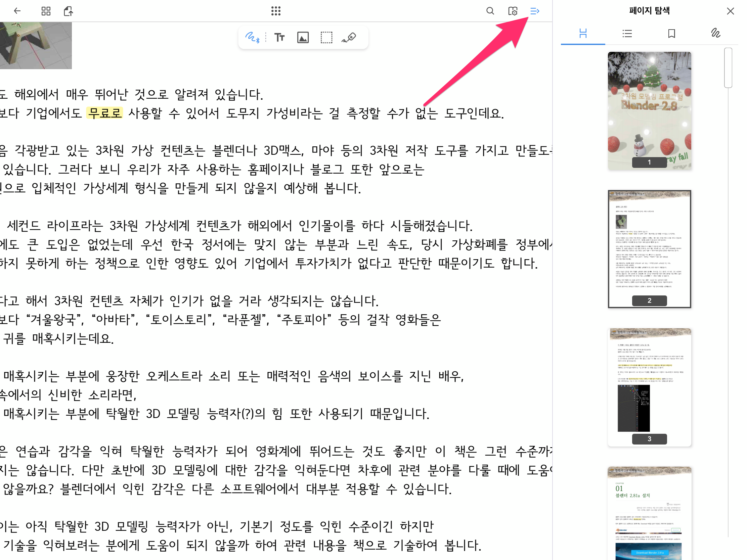Screen dimensions: 747x560
Task: Select the text insertion tool
Action: click(279, 37)
